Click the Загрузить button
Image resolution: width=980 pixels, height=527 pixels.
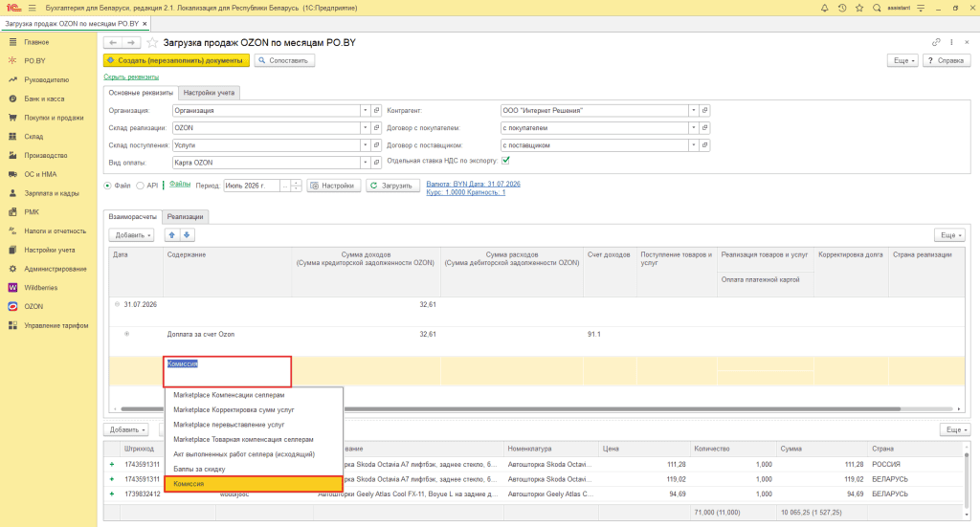click(x=391, y=186)
